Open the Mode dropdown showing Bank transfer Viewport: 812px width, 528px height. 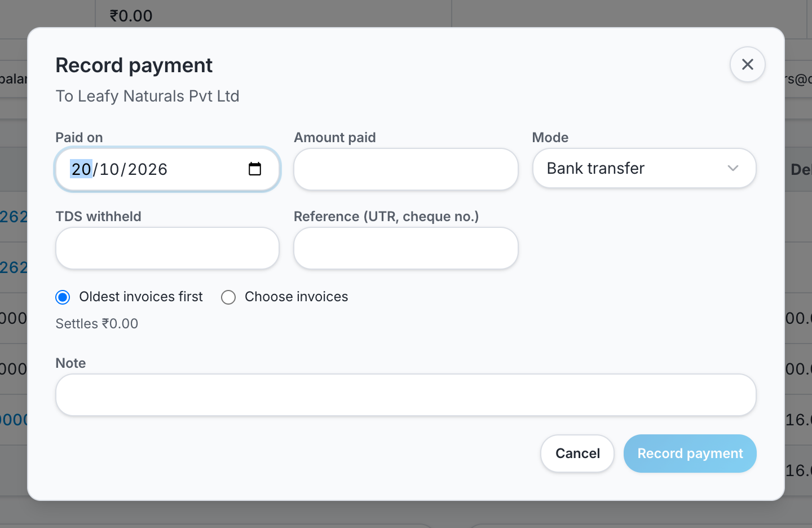tap(644, 168)
